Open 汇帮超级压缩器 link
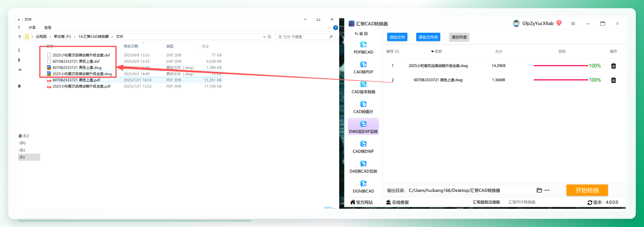The height and width of the screenshot is (227, 644). click(486, 202)
